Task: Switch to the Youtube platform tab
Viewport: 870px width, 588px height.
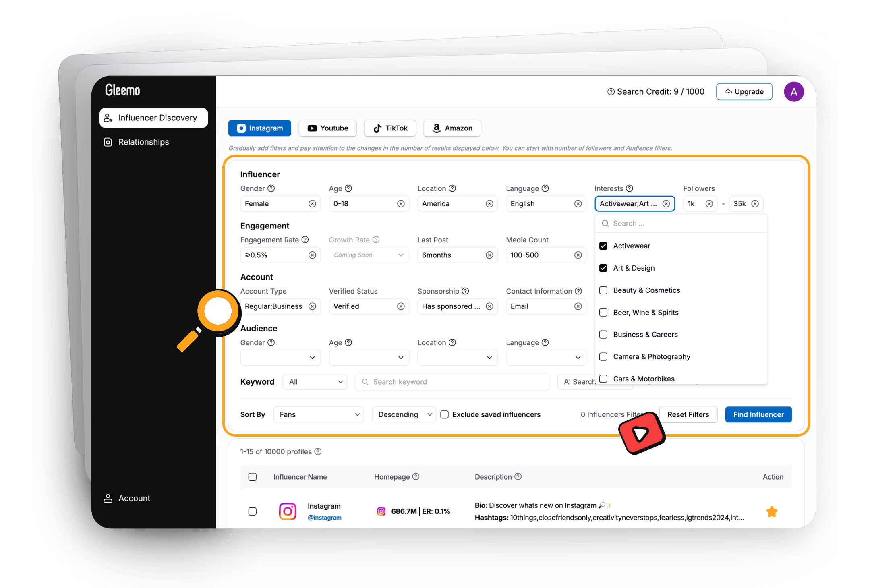Action: click(328, 128)
